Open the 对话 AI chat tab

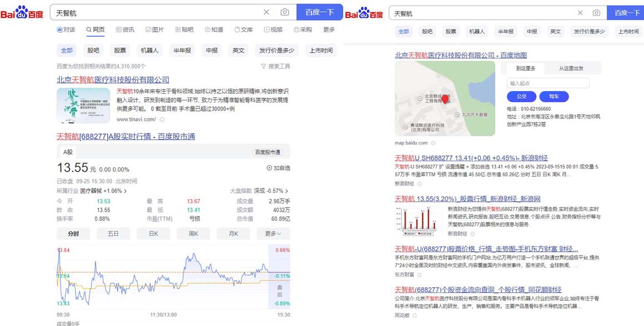[66, 29]
